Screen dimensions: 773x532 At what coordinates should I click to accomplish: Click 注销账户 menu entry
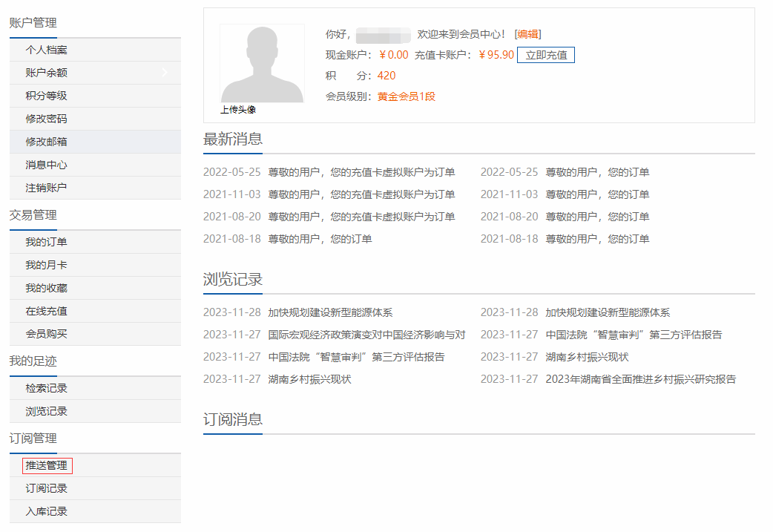pos(46,188)
